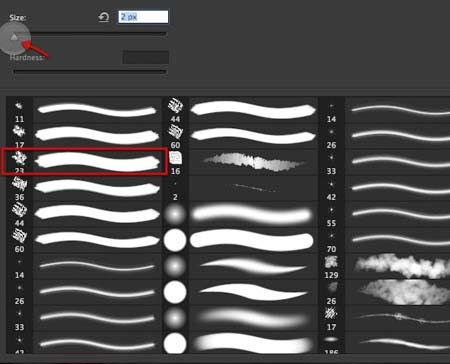450x364 pixels.
Task: Select the size 60 brush in leftmost column
Action: tap(84, 240)
